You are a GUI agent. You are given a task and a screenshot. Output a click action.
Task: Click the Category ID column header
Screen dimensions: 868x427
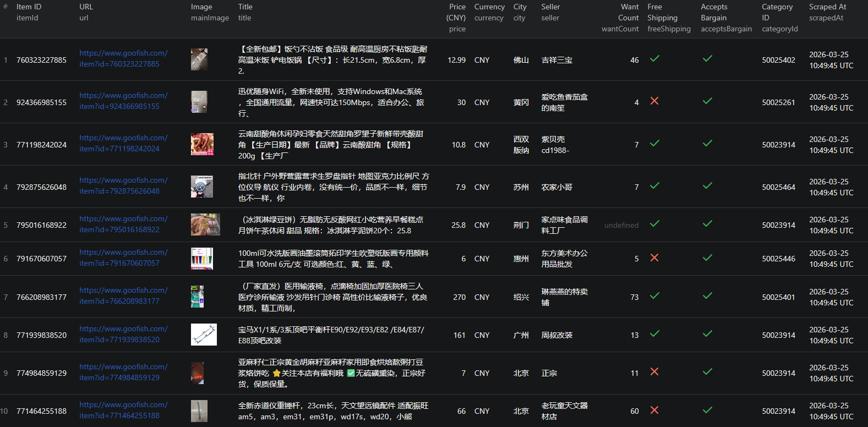pyautogui.click(x=779, y=18)
